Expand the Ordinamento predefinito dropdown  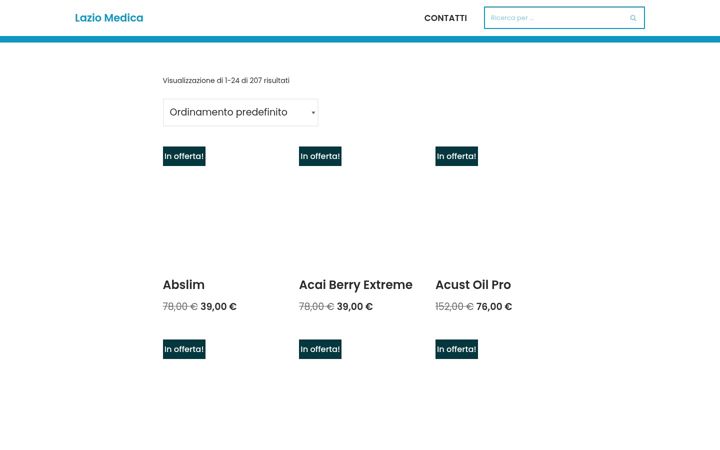pyautogui.click(x=240, y=112)
